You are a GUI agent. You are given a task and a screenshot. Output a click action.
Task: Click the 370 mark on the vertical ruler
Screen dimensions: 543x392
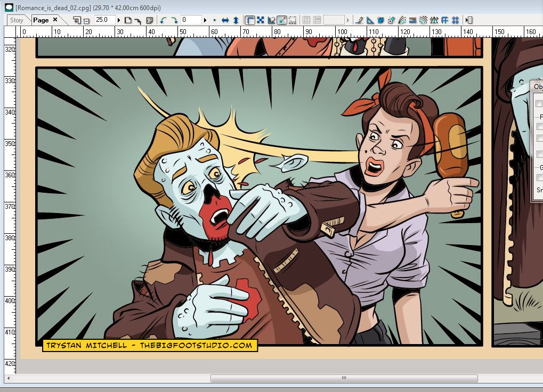(x=10, y=207)
